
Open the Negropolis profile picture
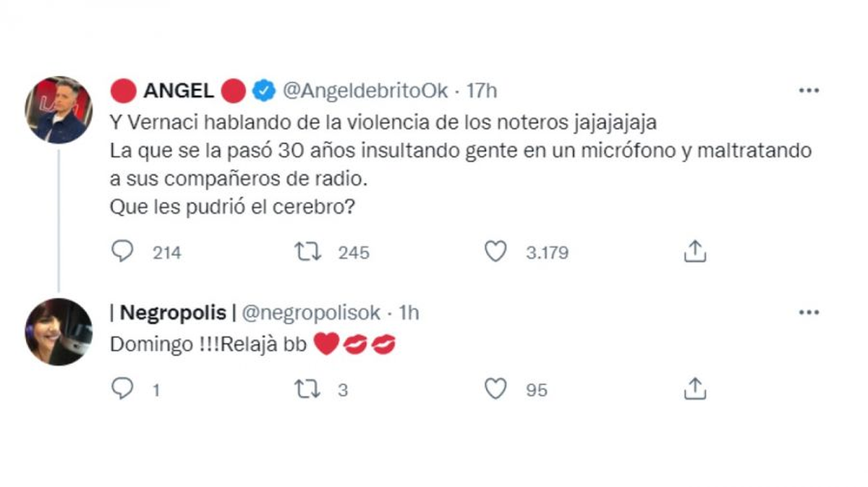pyautogui.click(x=59, y=331)
